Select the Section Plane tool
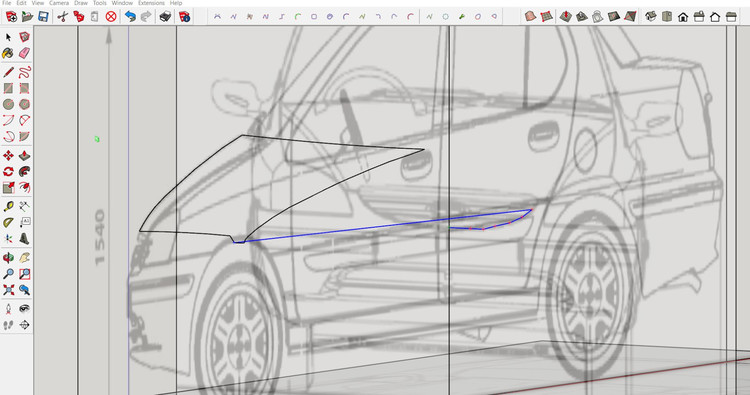Screen dimensions: 750x395 click(24, 325)
